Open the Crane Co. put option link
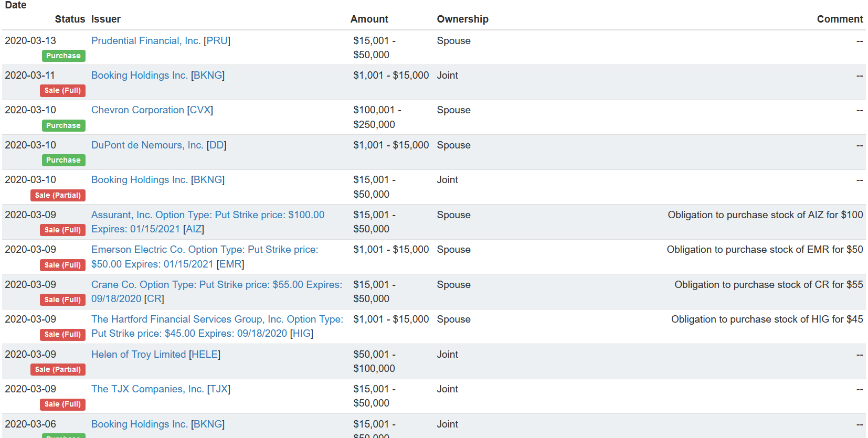Viewport: 868px width, 438px height. (x=217, y=292)
